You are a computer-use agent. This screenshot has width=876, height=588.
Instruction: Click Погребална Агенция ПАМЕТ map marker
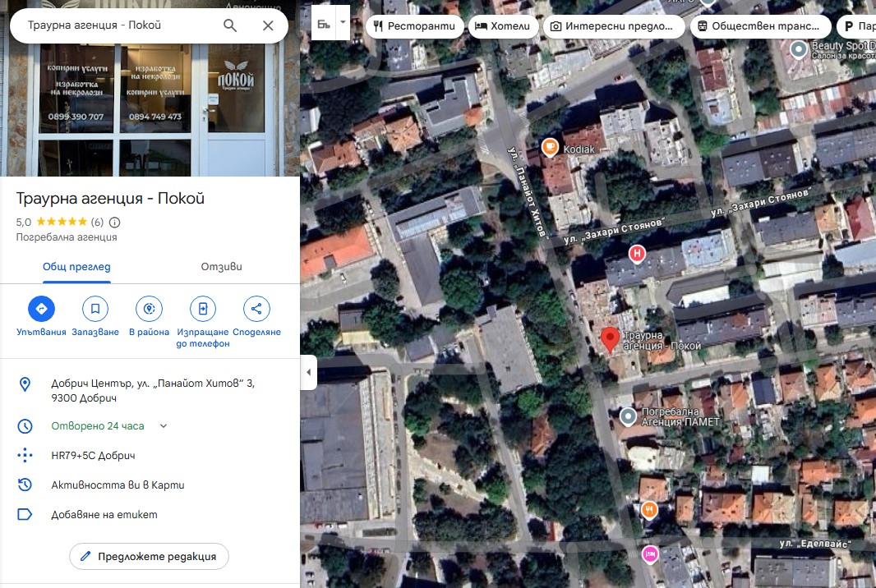coord(629,416)
